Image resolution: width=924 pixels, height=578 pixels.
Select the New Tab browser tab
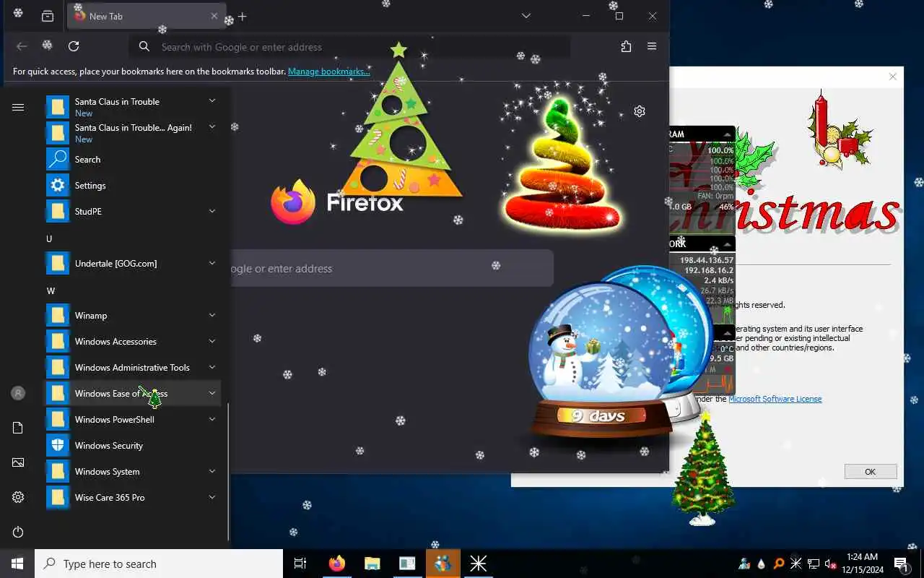click(147, 16)
